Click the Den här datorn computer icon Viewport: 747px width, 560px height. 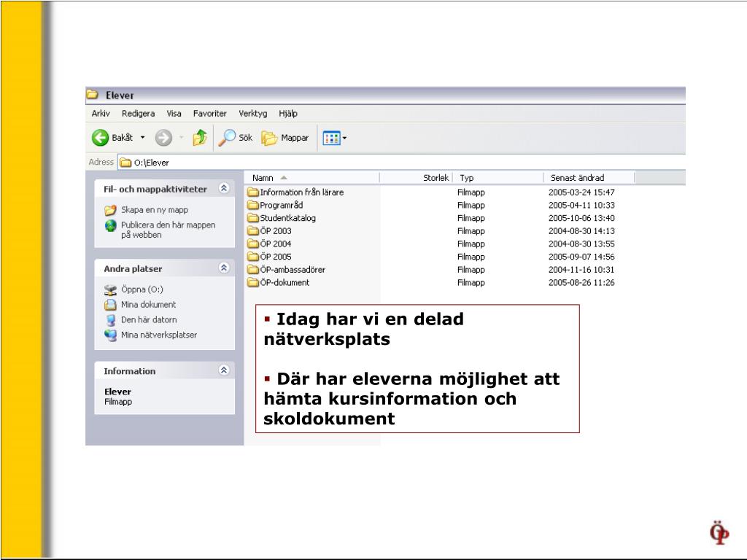[x=111, y=320]
